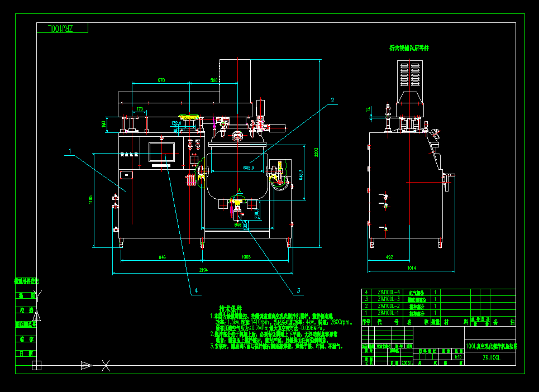Click the upward triangle symbol in left margin
The image size is (539, 392).
[x=37, y=315]
